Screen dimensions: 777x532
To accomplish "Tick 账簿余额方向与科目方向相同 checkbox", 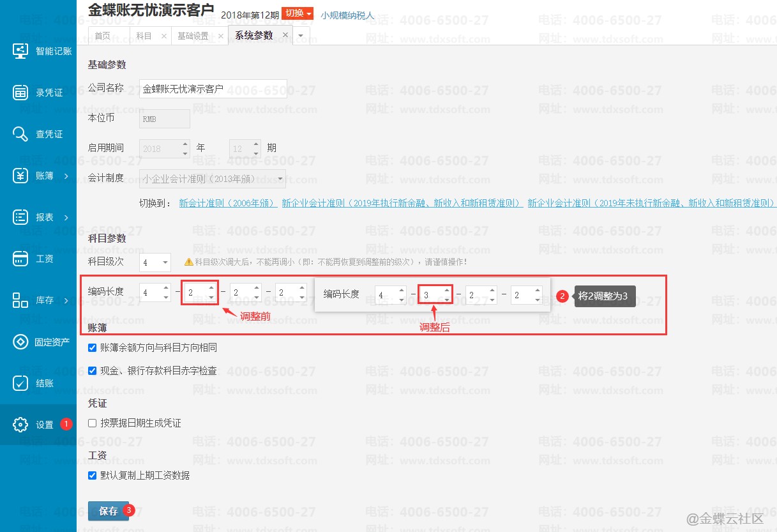I will click(x=93, y=347).
